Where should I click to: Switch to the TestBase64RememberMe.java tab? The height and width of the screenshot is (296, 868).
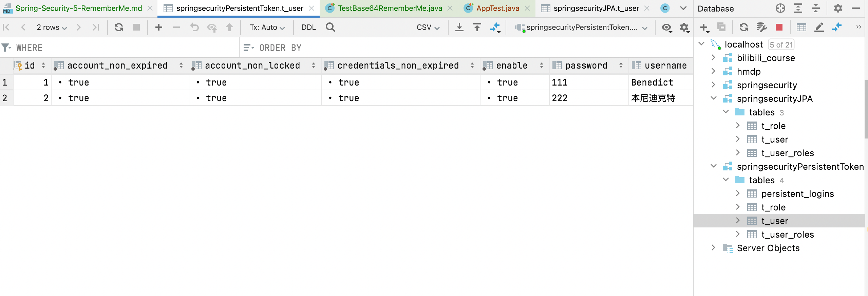pos(390,8)
